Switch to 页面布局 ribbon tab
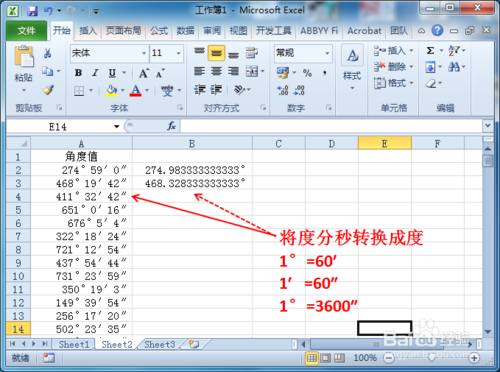This screenshot has width=500, height=372. 123,31
